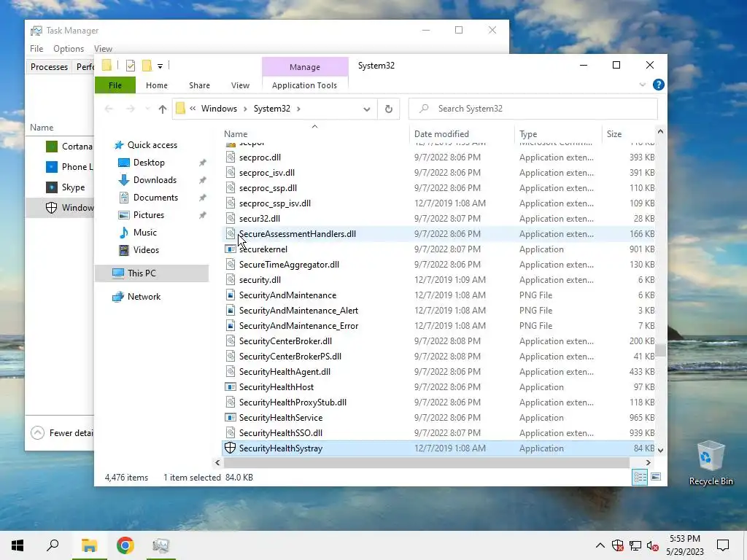The height and width of the screenshot is (560, 747).
Task: Select SecurityCenterBroker.dll file
Action: pyautogui.click(x=285, y=341)
